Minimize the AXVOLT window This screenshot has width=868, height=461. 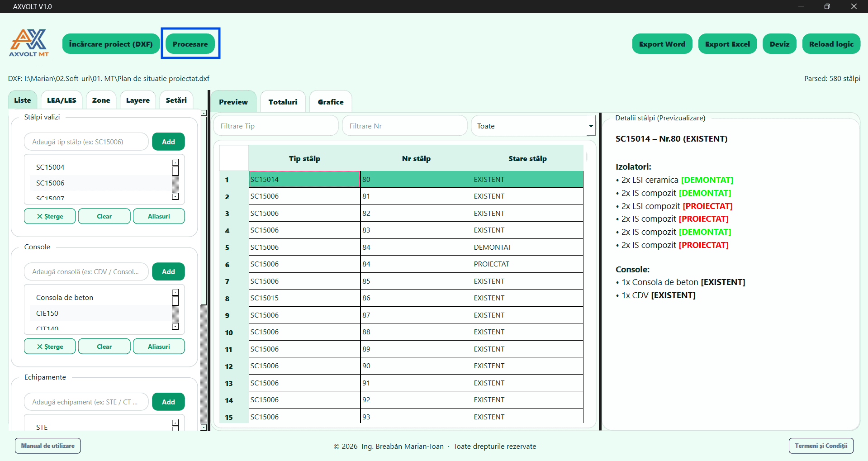coord(801,6)
